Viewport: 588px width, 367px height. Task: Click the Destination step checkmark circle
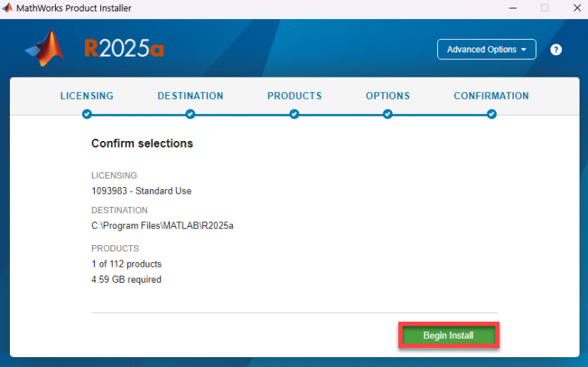[190, 114]
